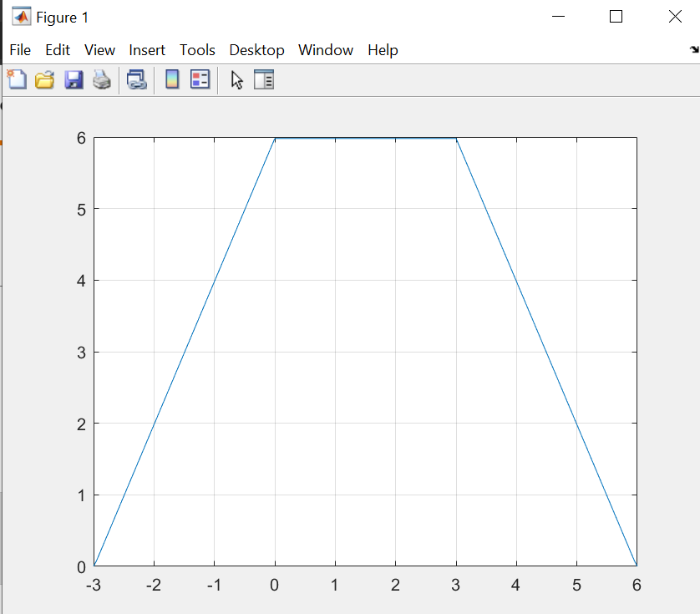The height and width of the screenshot is (614, 700).
Task: Open the Desktop menu
Action: point(256,50)
